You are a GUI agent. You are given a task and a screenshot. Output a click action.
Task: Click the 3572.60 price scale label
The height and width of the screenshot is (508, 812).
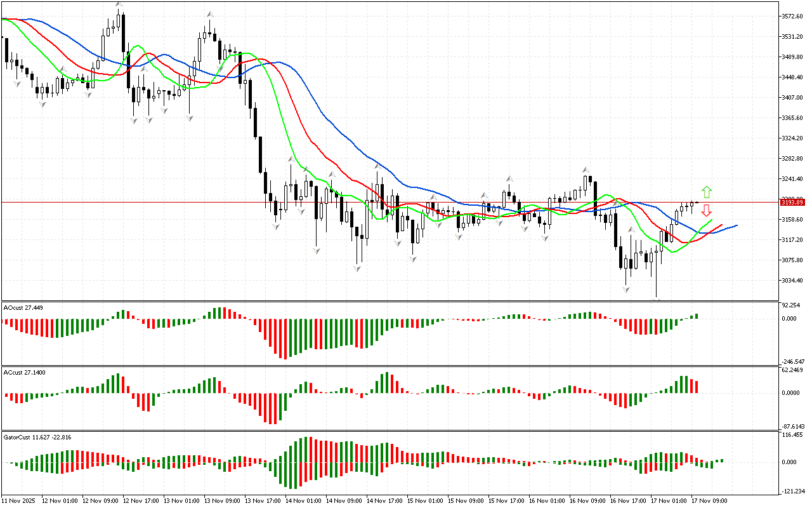794,16
